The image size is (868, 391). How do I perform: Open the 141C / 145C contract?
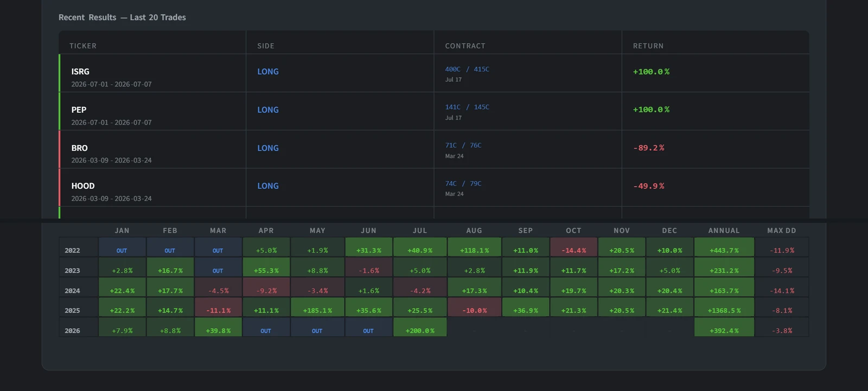(467, 107)
